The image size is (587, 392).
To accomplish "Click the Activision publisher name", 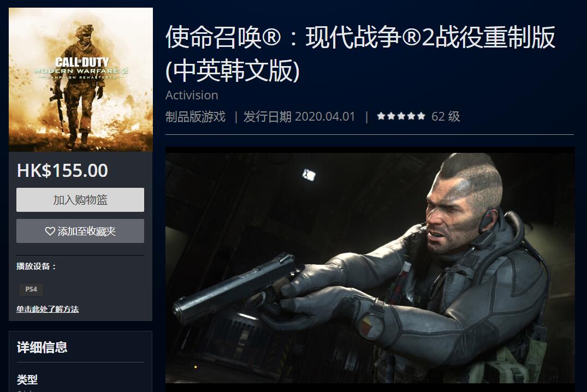I will click(x=192, y=95).
